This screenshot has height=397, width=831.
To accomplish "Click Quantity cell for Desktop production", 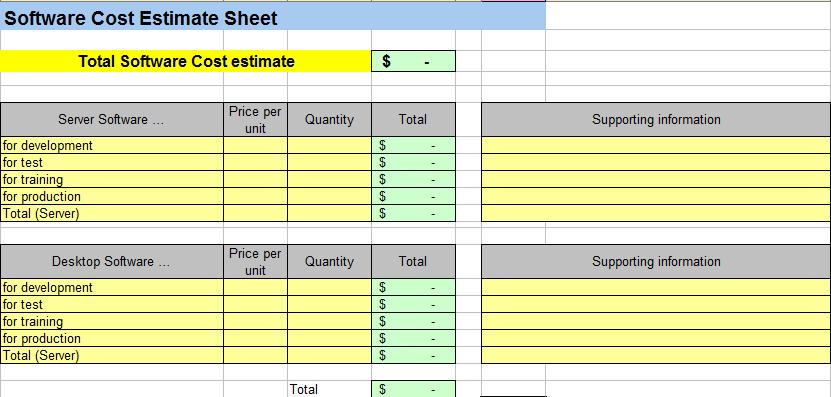I will (x=329, y=338).
